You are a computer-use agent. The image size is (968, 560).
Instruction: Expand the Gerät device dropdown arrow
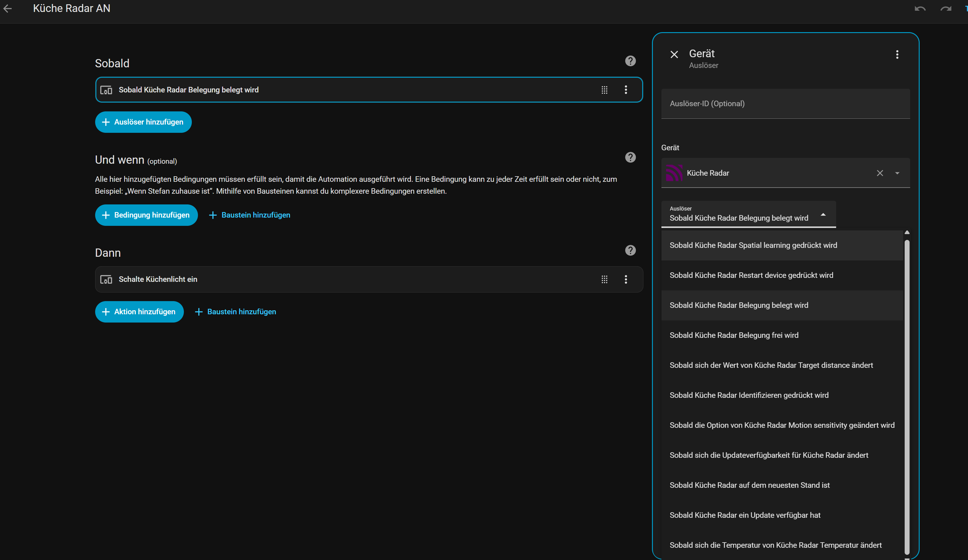(897, 173)
